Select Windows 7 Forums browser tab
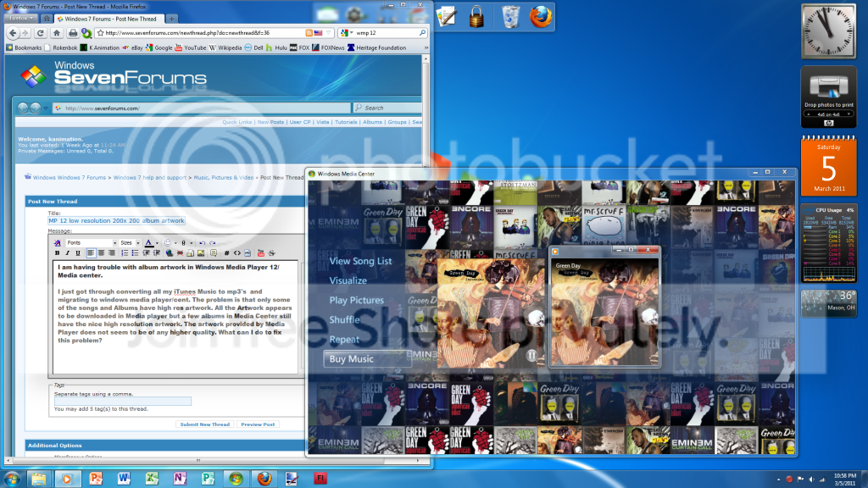Screen dimensions: 868x488 tap(108, 19)
